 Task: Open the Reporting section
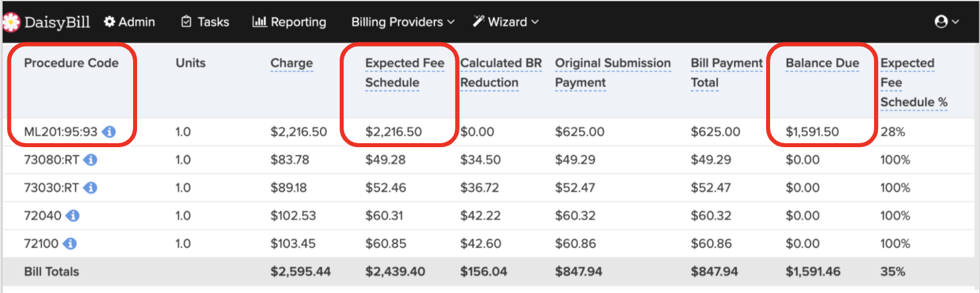coord(289,22)
